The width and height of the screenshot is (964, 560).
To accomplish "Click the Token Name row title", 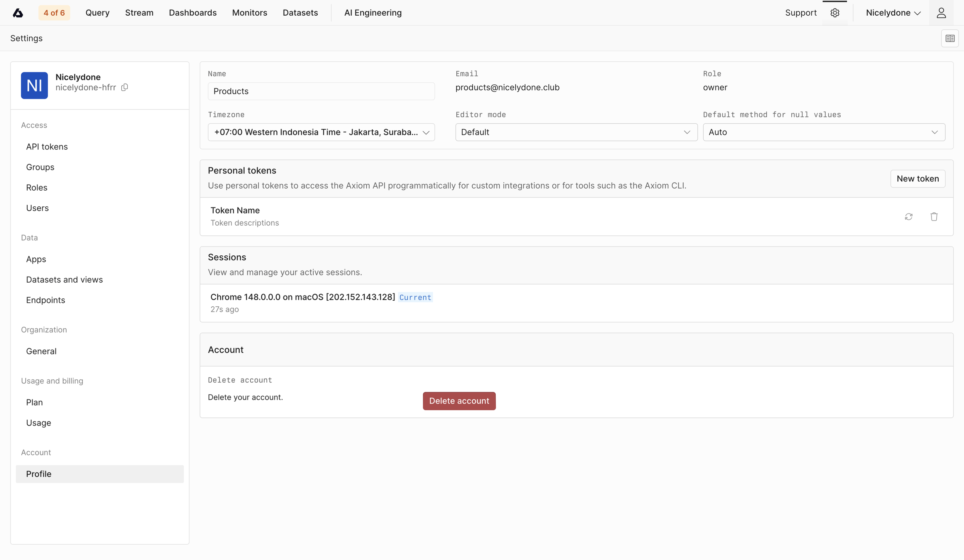I will click(235, 210).
